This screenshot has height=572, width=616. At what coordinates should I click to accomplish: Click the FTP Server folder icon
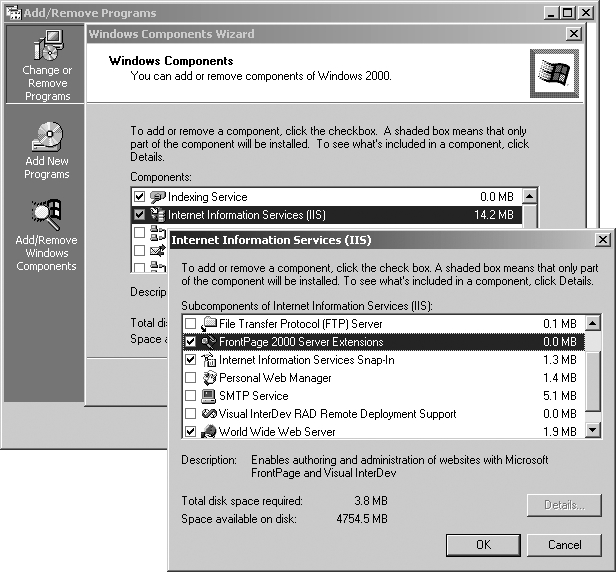(x=209, y=324)
